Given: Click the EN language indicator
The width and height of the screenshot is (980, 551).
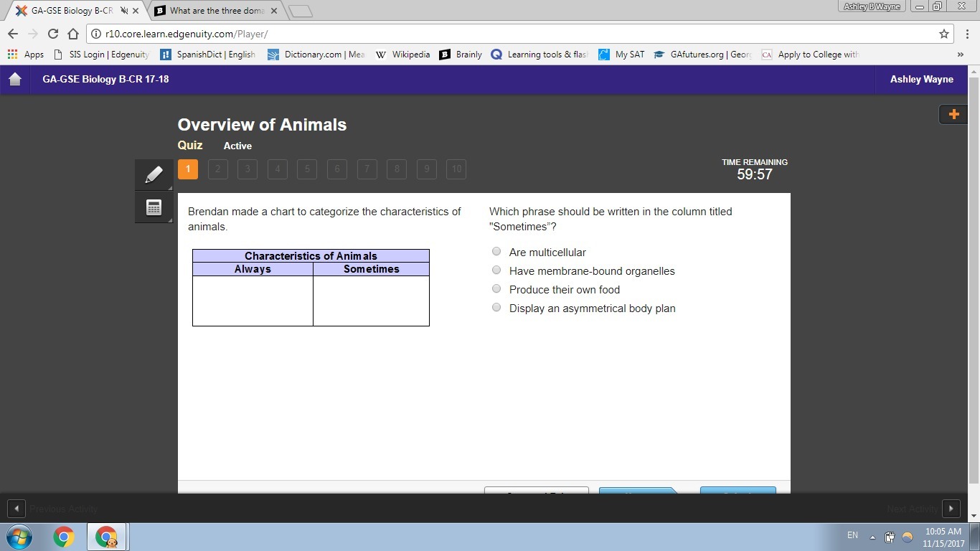Looking at the screenshot, I should (852, 535).
